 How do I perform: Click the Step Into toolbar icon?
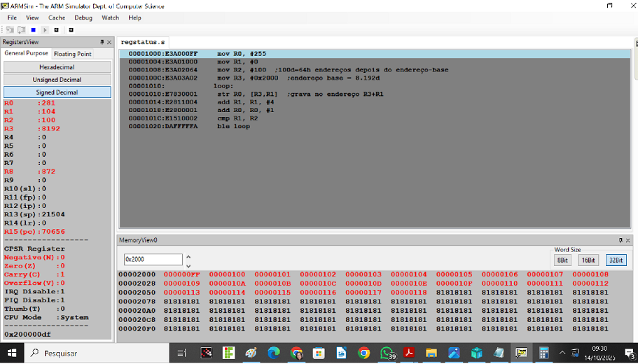(10, 30)
